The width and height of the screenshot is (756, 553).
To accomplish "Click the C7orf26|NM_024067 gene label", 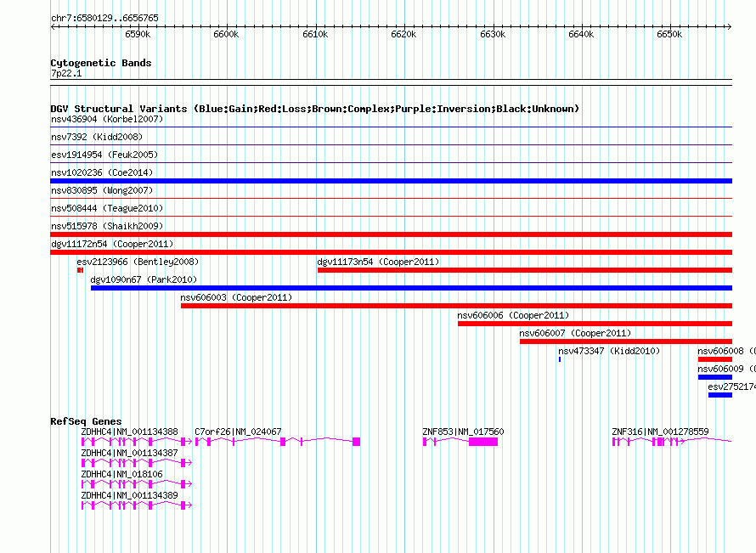I will [x=238, y=432].
